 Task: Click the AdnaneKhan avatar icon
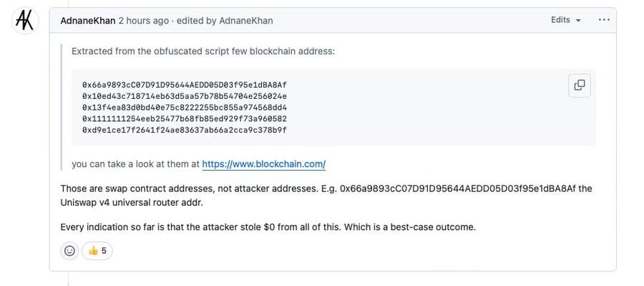(25, 21)
